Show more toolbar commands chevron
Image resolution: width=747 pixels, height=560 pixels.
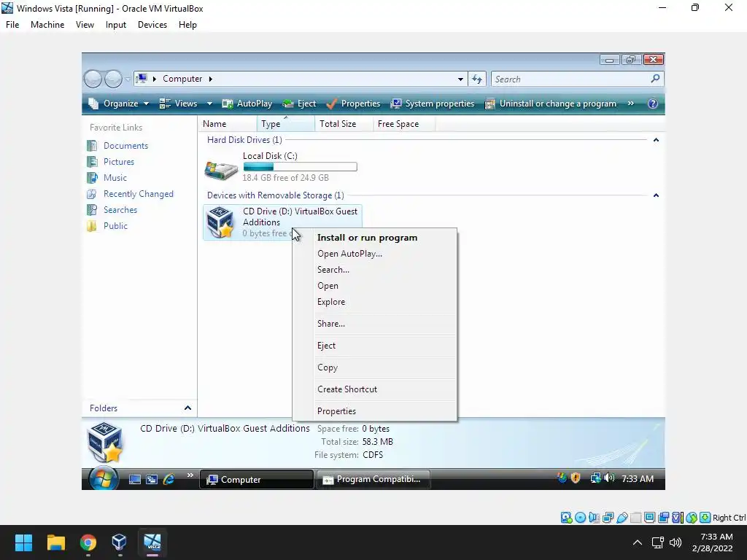click(631, 103)
